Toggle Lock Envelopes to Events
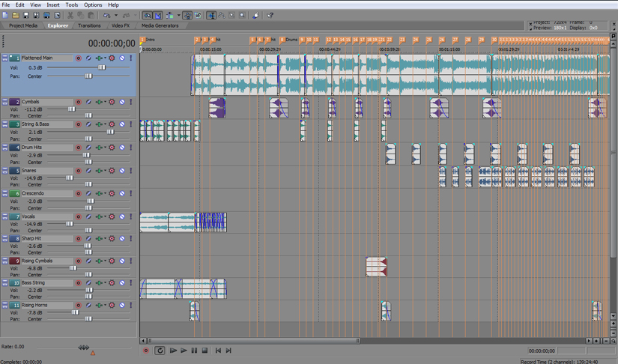The height and width of the screenshot is (364, 618). coord(187,16)
